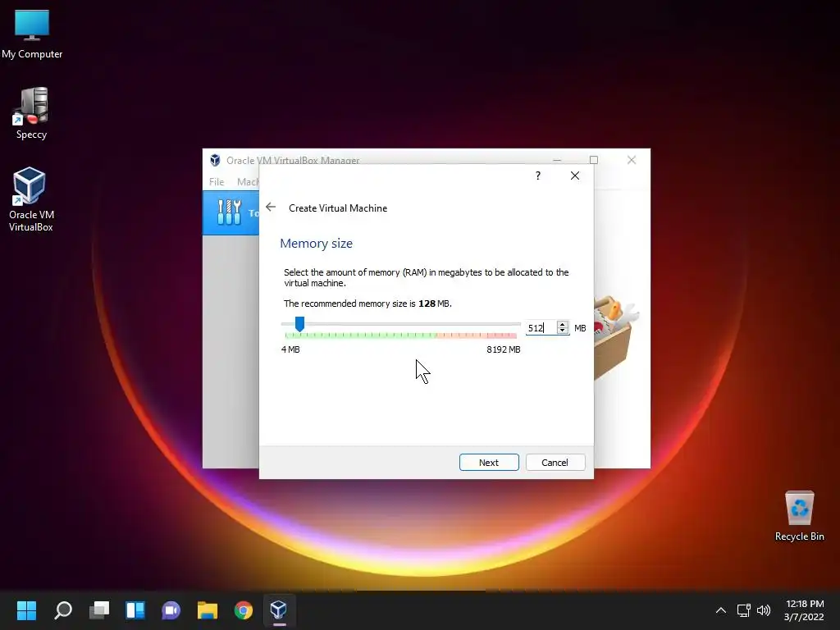Open the volume control in system tray
Viewport: 840px width, 630px height.
764,610
